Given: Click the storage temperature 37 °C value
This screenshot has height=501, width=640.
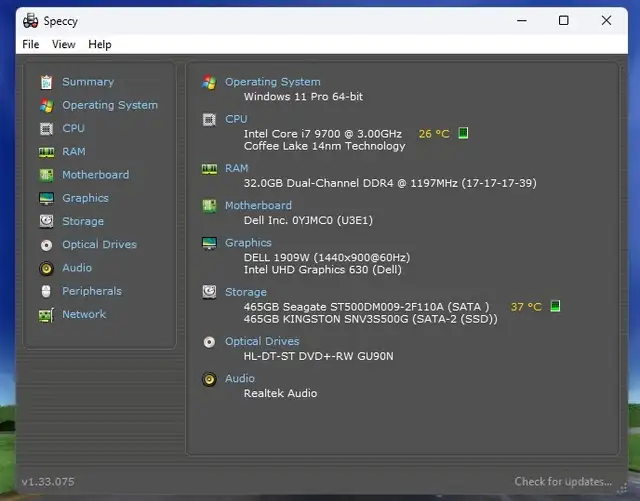Looking at the screenshot, I should 526,307.
